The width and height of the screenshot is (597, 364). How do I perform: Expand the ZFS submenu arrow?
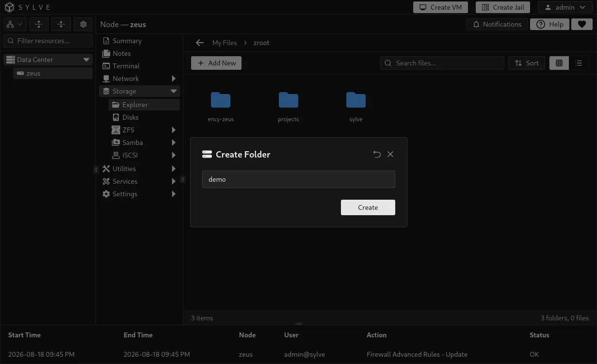pyautogui.click(x=174, y=130)
